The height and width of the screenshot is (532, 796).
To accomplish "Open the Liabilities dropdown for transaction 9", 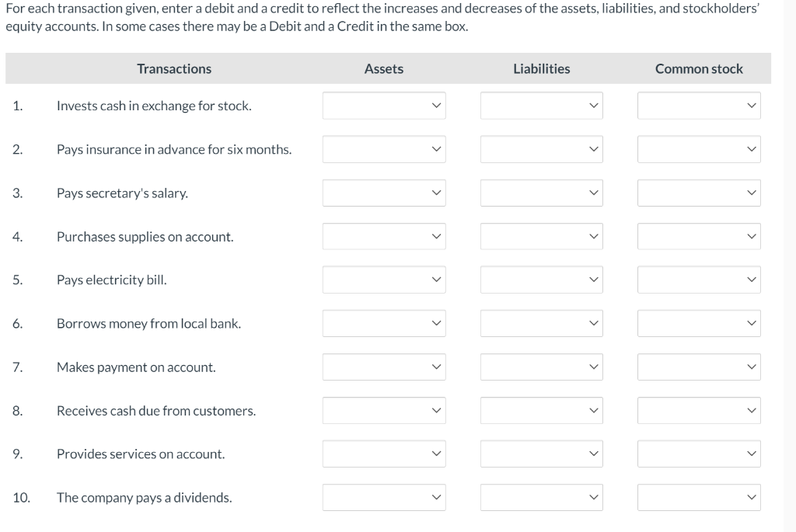I will coord(541,454).
